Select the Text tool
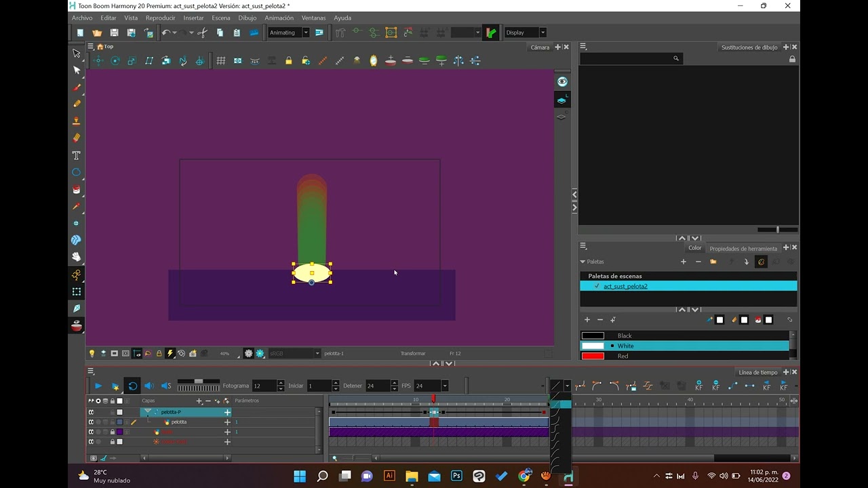The height and width of the screenshot is (488, 868). point(77,155)
